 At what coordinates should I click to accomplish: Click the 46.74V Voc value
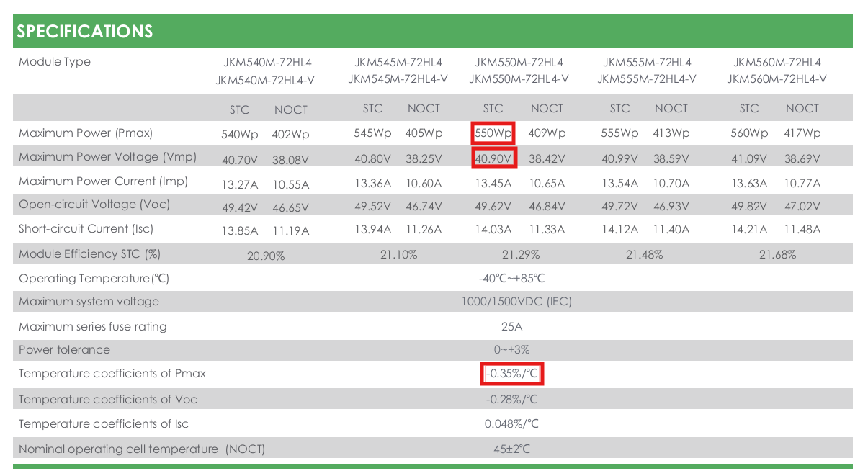(424, 207)
